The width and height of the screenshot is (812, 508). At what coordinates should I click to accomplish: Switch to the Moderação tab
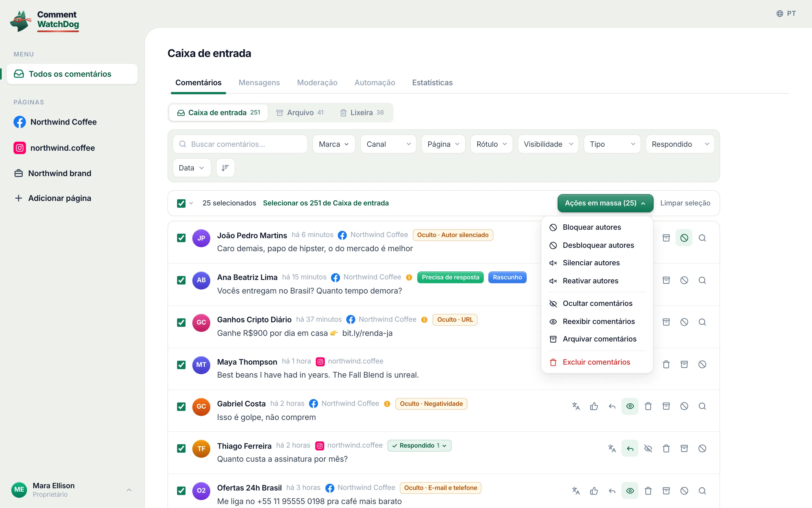[x=317, y=83]
